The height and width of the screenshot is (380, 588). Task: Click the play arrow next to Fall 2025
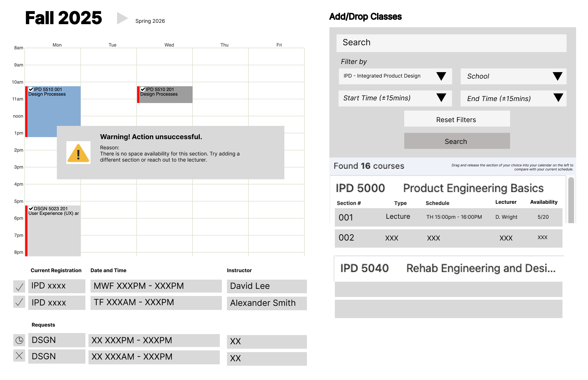click(x=122, y=18)
